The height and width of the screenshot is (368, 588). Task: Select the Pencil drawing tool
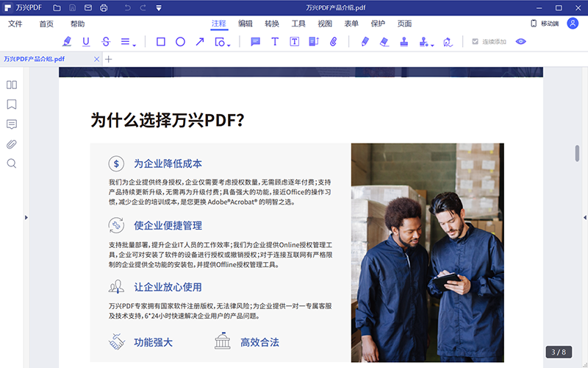click(365, 42)
